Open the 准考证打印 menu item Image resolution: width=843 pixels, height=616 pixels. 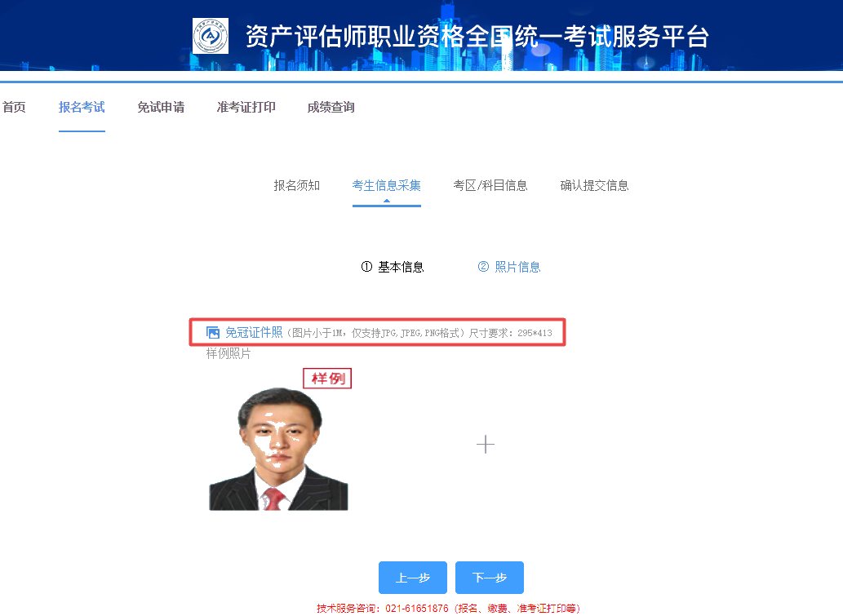246,107
